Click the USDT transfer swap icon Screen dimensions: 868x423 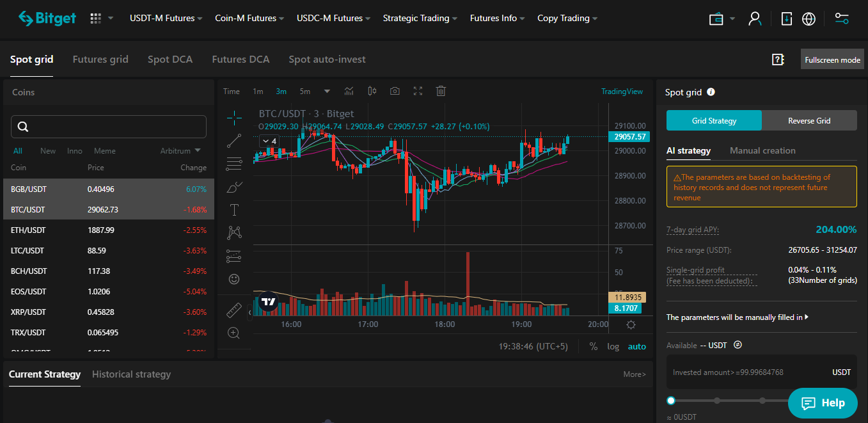[x=738, y=345]
